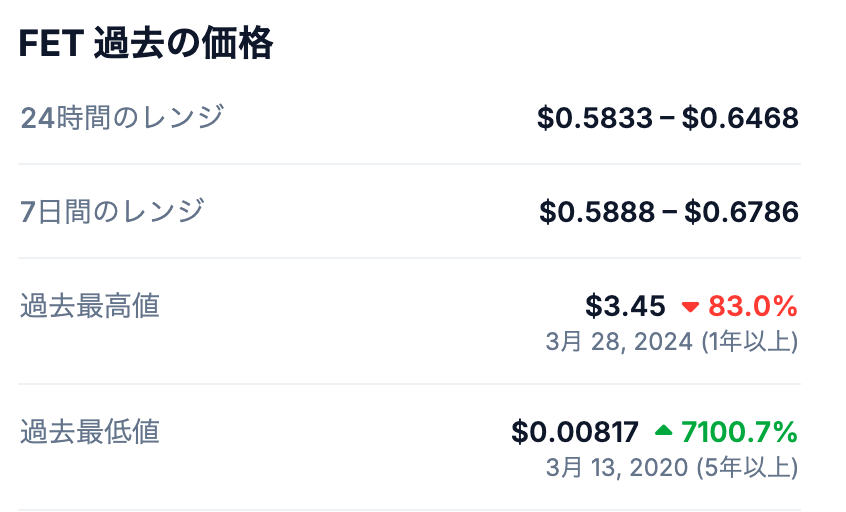Image resolution: width=846 pixels, height=512 pixels.
Task: Click the all-time high price $3.45
Action: pos(625,305)
